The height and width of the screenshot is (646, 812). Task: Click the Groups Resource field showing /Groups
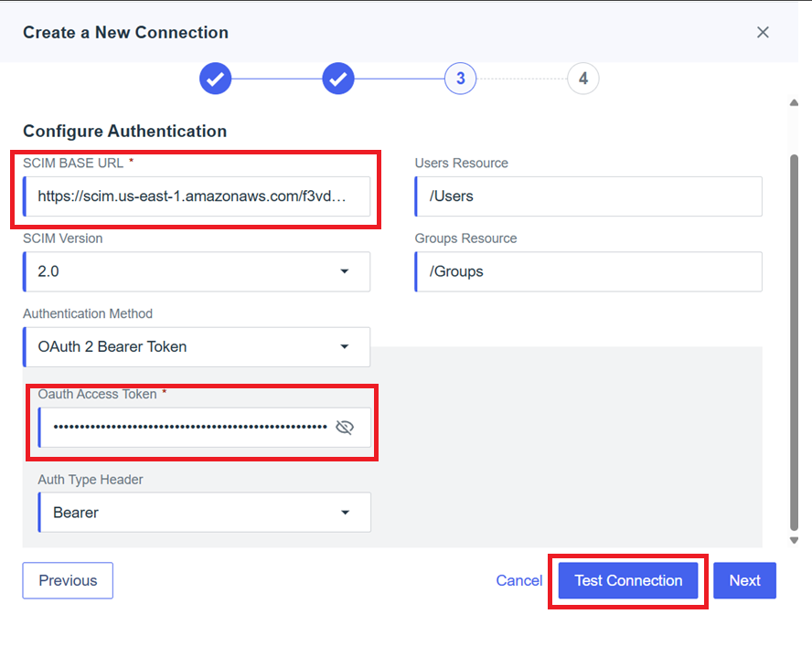588,271
